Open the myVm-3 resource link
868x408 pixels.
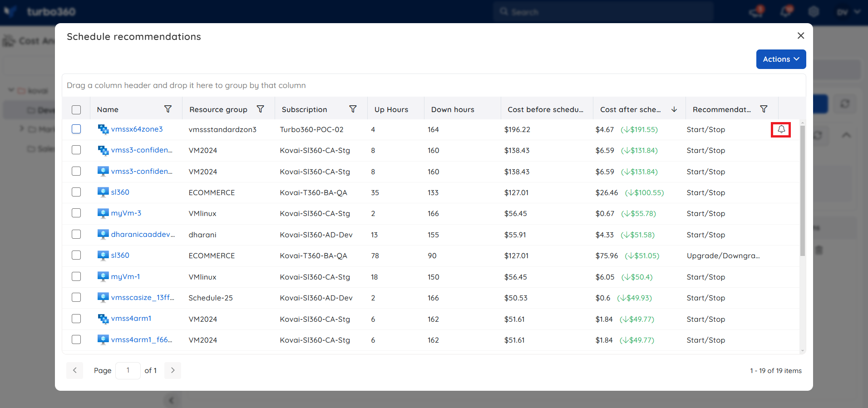click(126, 213)
